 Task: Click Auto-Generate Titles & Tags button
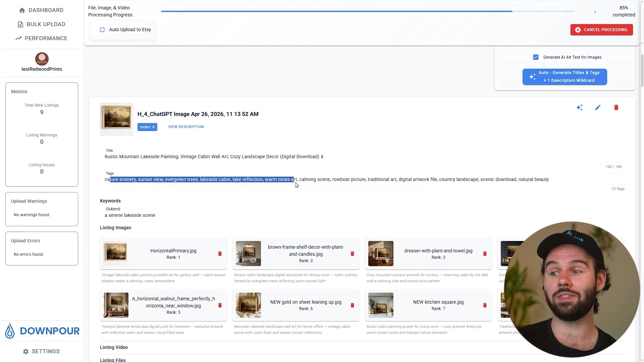[565, 77]
